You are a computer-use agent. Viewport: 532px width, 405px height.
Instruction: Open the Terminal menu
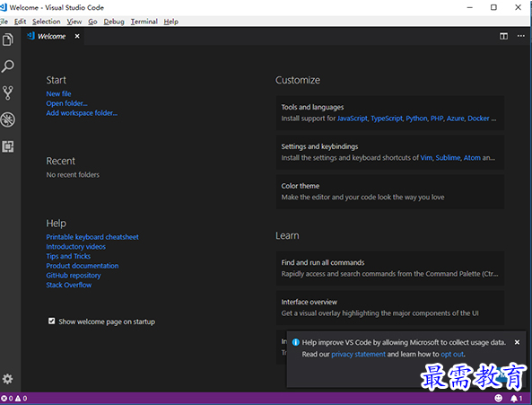click(x=144, y=22)
